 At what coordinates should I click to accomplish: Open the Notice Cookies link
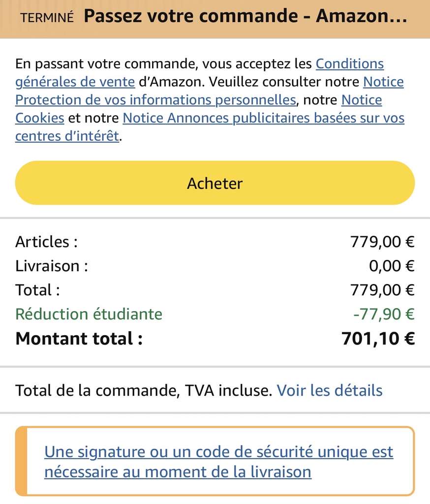(x=39, y=118)
